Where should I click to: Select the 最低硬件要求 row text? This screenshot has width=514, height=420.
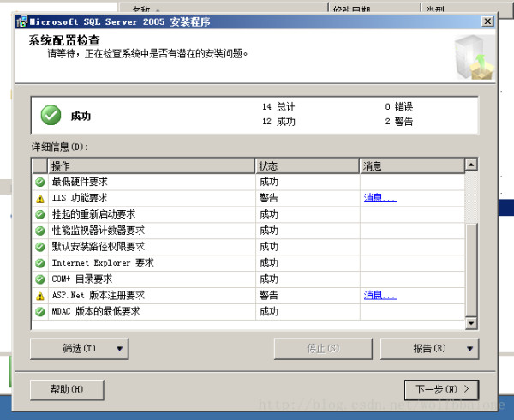(x=80, y=182)
